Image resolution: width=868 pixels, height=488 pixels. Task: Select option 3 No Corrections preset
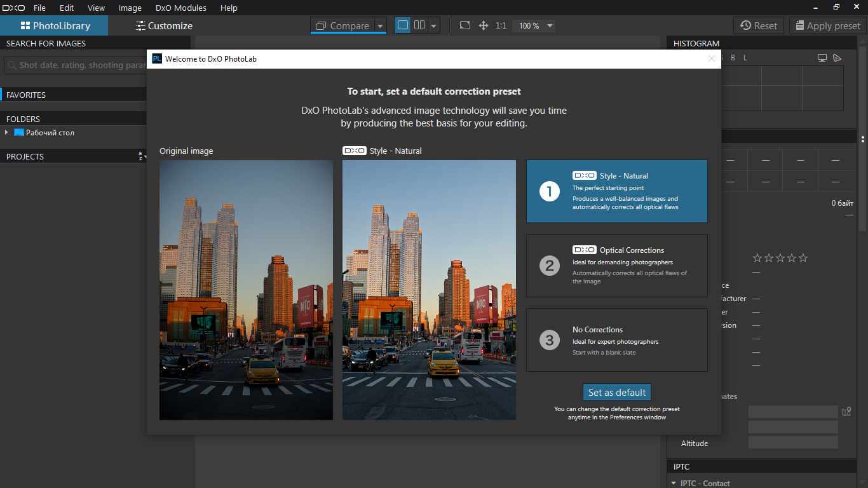616,340
